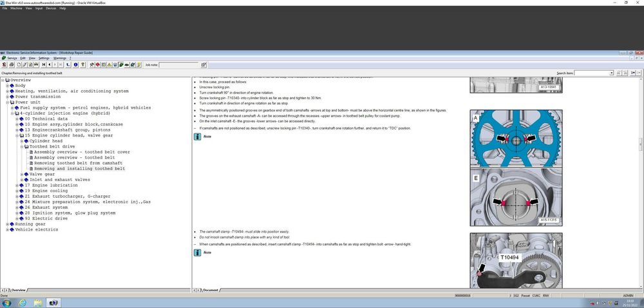Click the red diamond icon in toolbar

pos(97,65)
